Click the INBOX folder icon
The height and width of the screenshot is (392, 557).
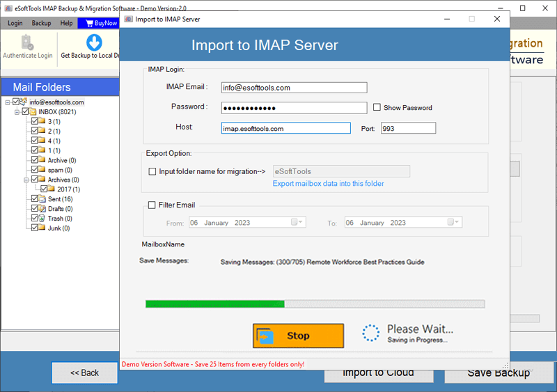click(33, 111)
